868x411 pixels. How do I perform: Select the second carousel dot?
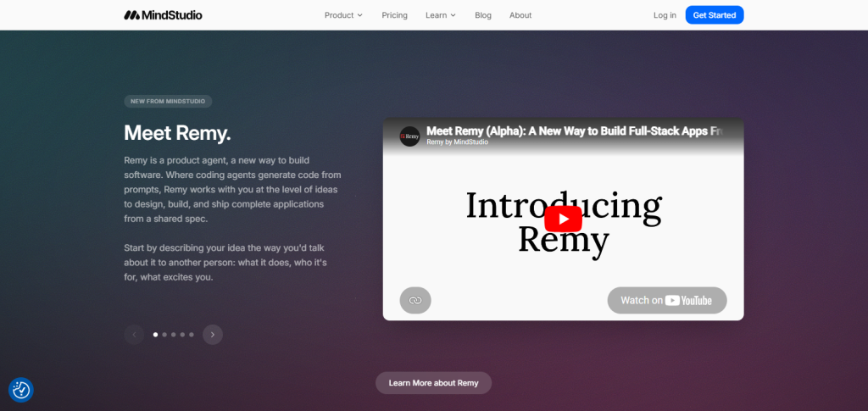coord(164,335)
